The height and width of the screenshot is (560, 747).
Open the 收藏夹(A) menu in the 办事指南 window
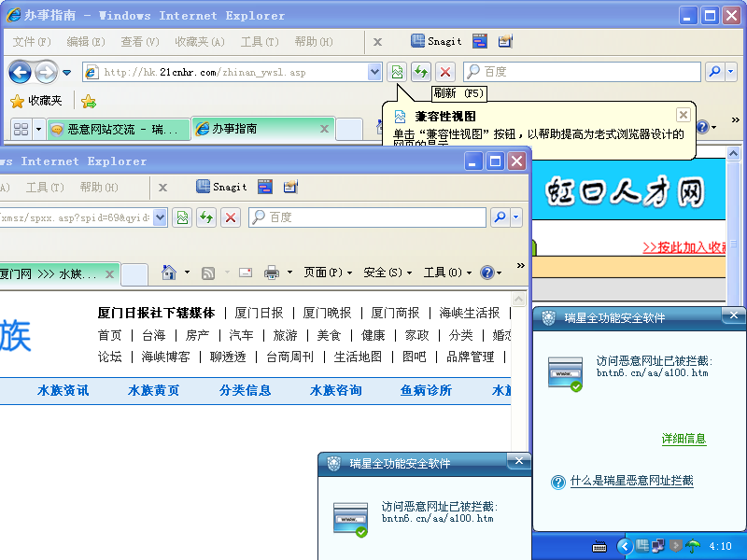click(200, 42)
